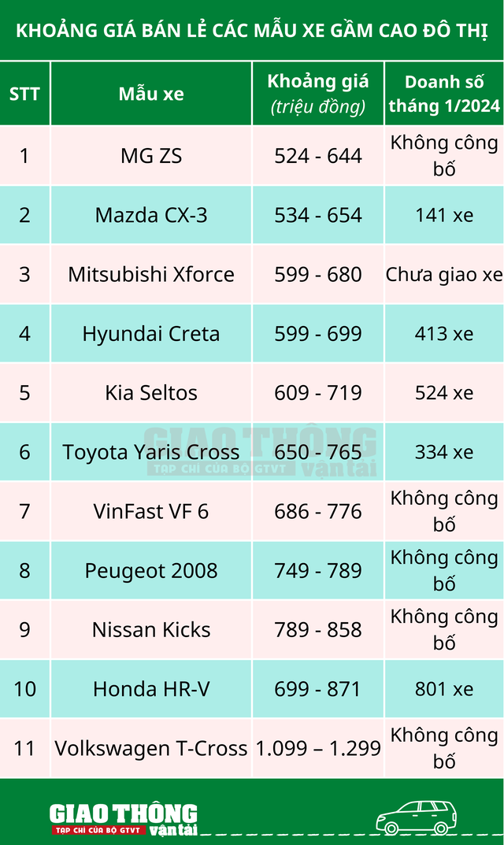Image resolution: width=504 pixels, height=845 pixels.
Task: Click the Khoảng giá column header
Action: [318, 93]
